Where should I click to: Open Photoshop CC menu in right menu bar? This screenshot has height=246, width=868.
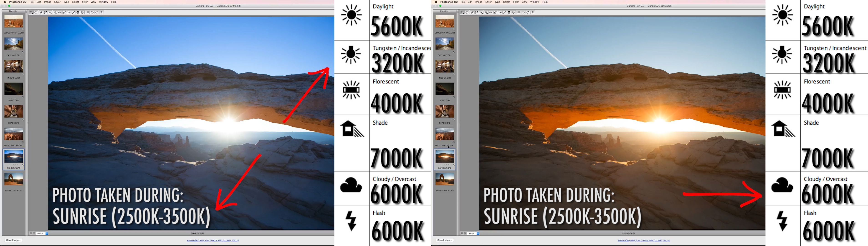449,2
